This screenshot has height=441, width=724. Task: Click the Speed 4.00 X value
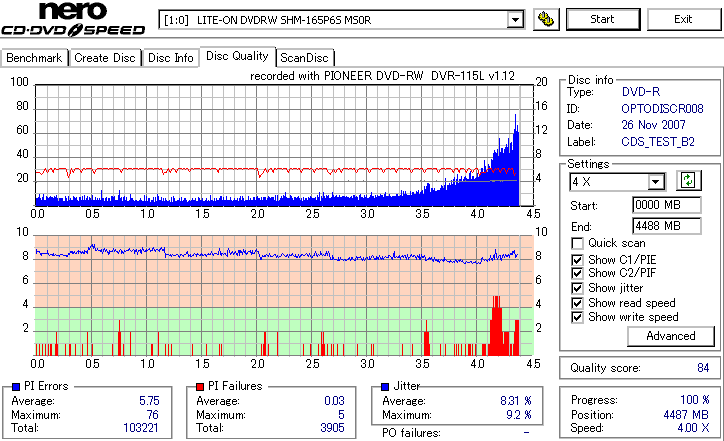click(x=693, y=428)
